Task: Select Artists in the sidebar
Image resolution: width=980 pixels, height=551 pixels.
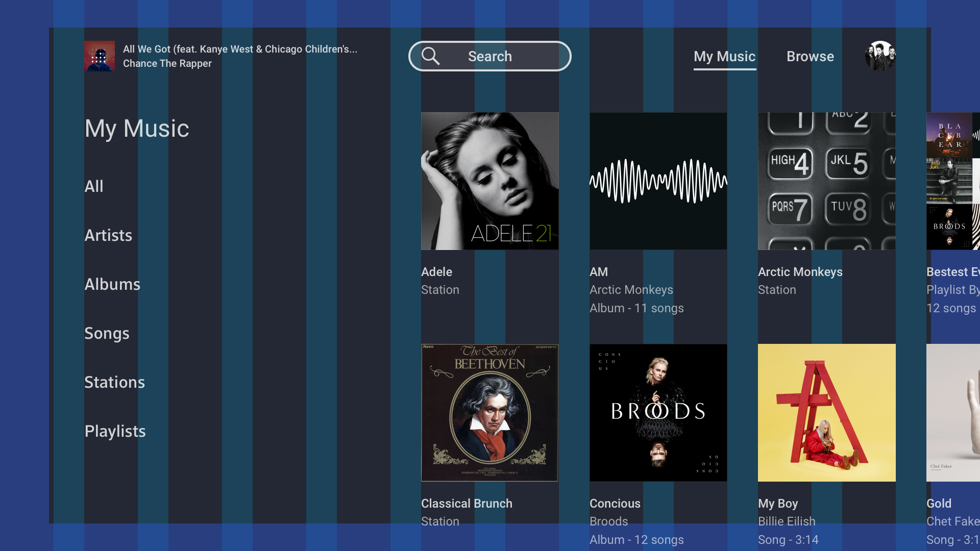Action: pyautogui.click(x=108, y=235)
